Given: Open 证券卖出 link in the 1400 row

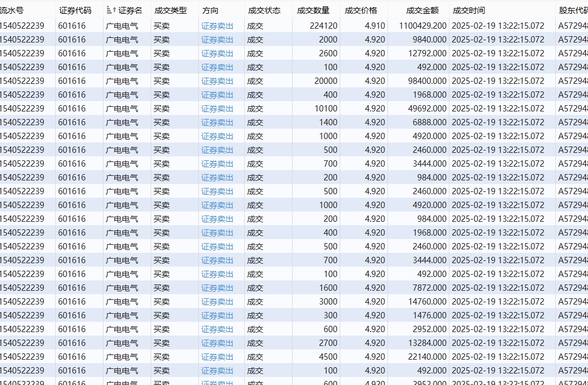Looking at the screenshot, I should coord(217,122).
